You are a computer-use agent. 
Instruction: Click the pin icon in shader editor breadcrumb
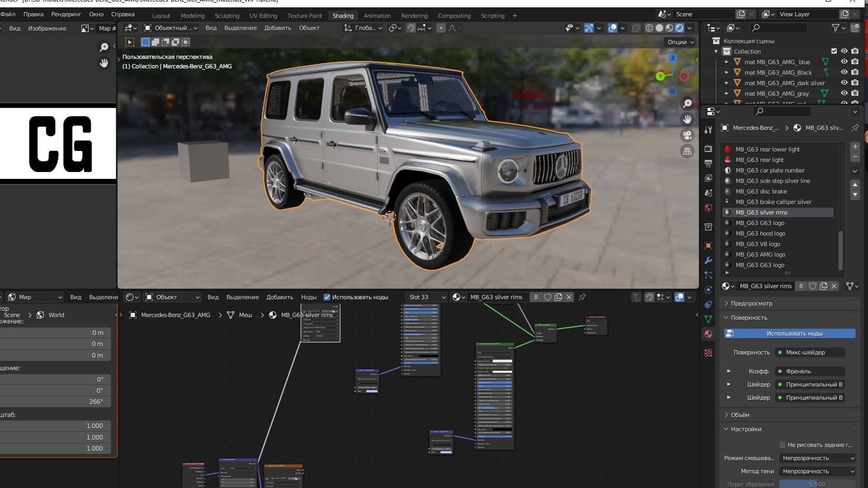click(x=582, y=297)
